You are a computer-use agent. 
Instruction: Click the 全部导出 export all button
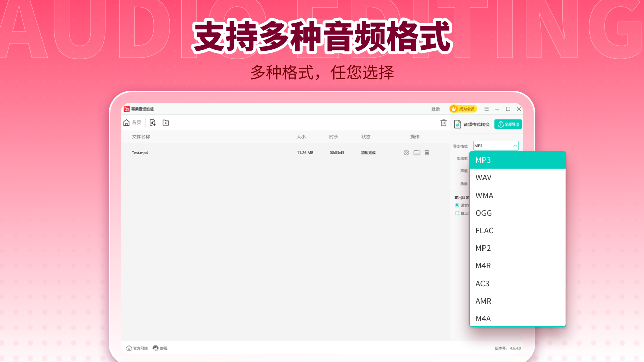tap(508, 124)
